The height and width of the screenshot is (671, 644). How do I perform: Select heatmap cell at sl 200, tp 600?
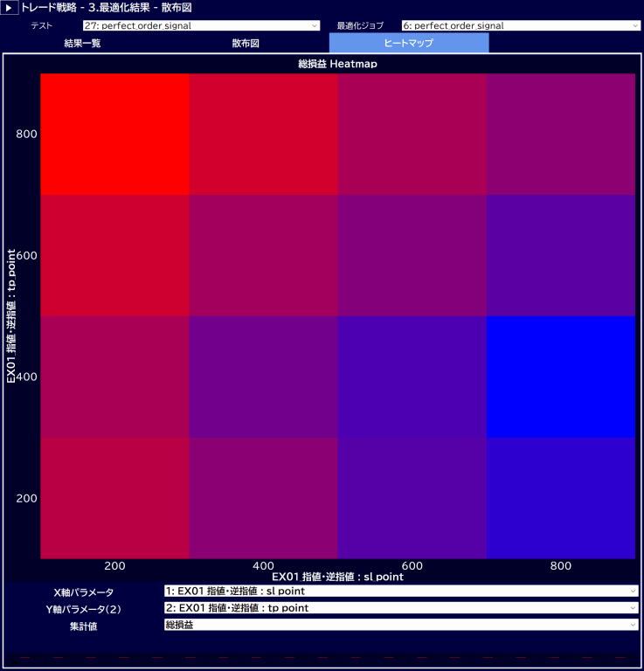coord(114,255)
